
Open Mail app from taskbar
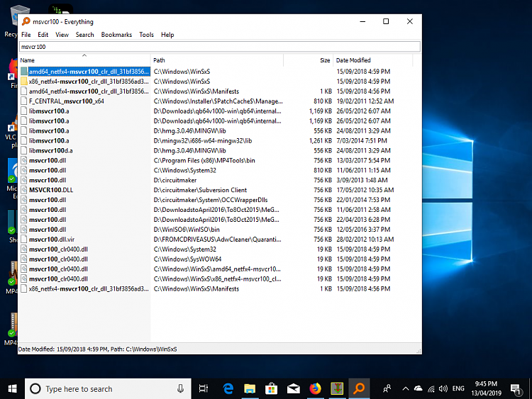[294, 389]
